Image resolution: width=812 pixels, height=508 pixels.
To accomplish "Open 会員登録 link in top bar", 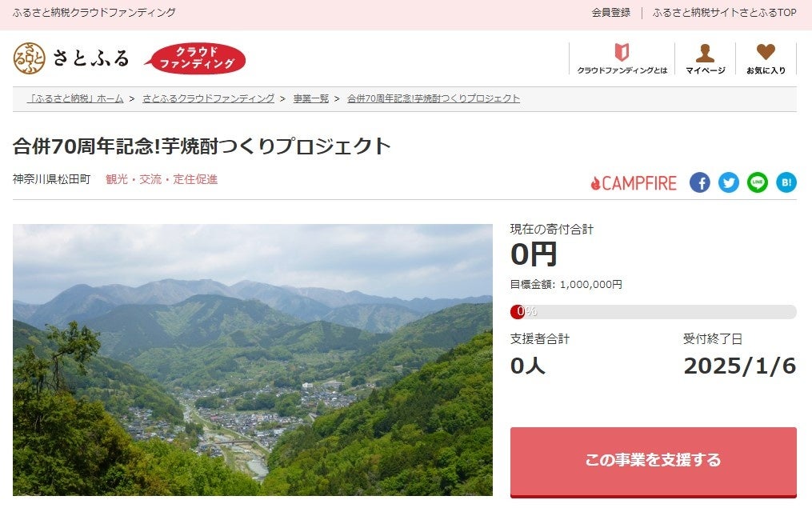I will click(611, 13).
